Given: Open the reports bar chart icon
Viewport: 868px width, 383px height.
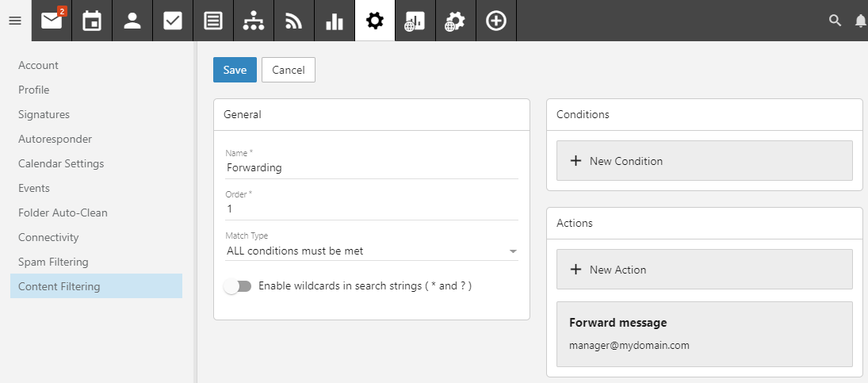Looking at the screenshot, I should pos(334,21).
